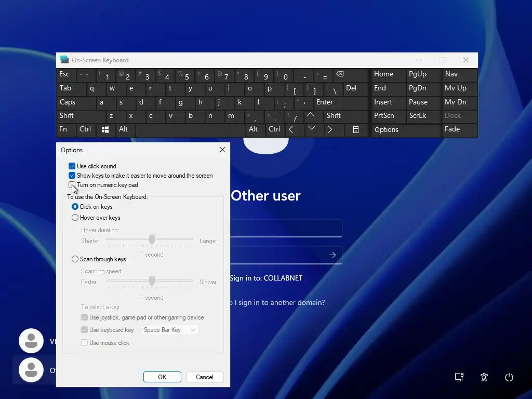Click the left Shift key

(x=82, y=116)
